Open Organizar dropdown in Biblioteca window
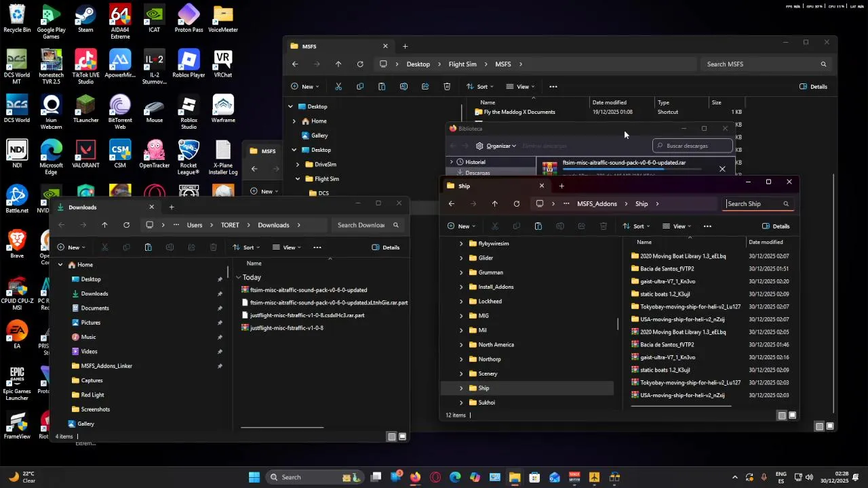 (496, 146)
